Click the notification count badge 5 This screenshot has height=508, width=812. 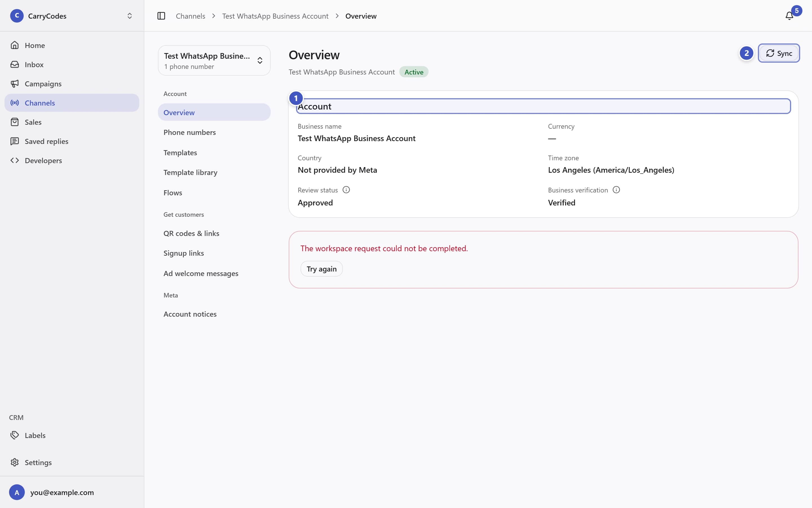pos(796,10)
